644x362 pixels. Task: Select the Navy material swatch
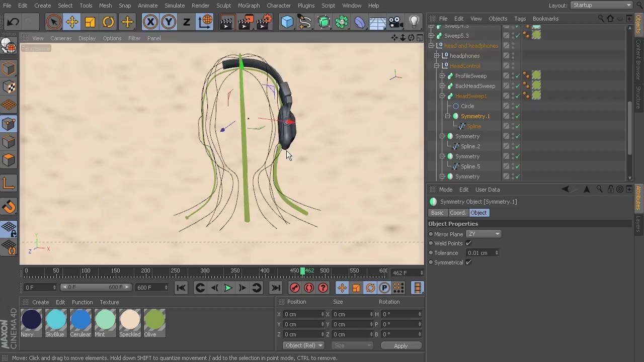[x=31, y=320]
